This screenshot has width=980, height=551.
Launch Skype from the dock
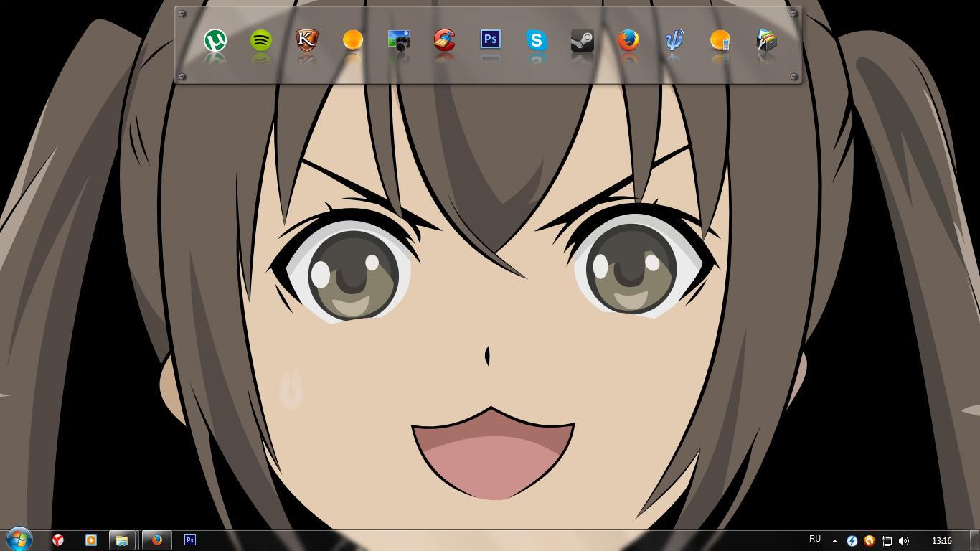point(537,40)
